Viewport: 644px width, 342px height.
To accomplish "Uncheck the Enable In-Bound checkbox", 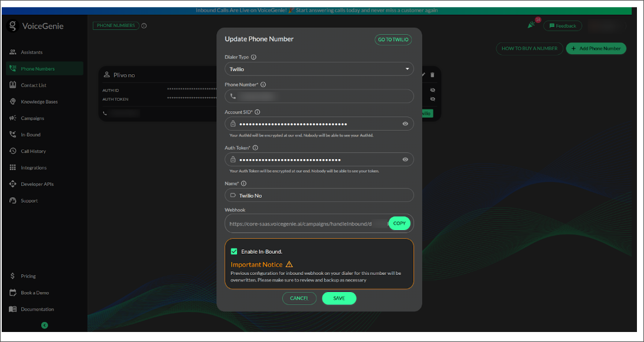I will click(x=234, y=251).
